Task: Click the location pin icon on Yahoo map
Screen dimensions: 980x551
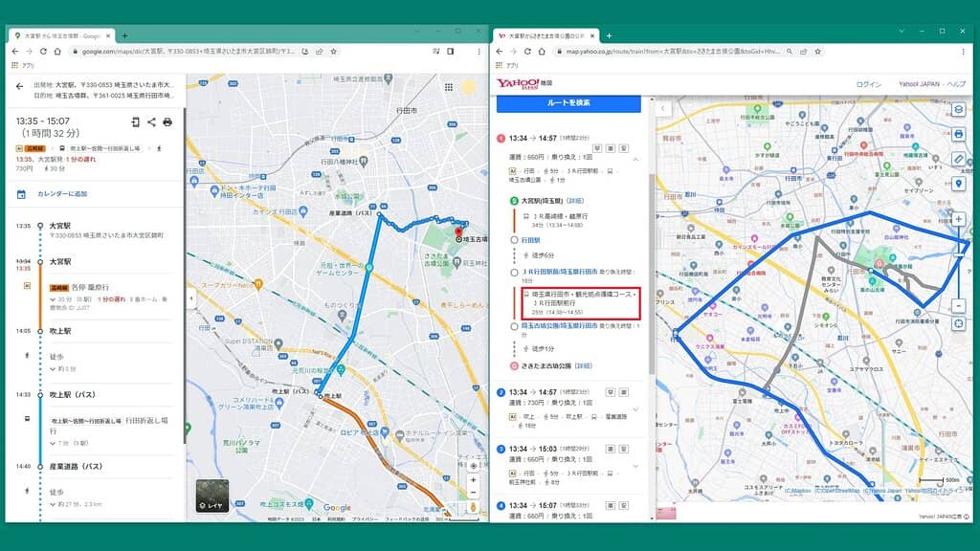Action: (958, 184)
